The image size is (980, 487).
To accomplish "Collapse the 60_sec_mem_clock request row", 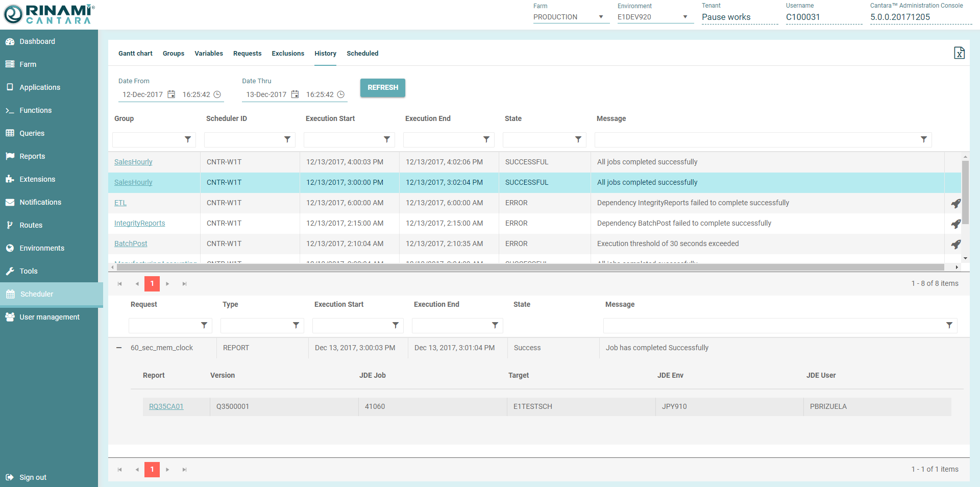I will click(119, 348).
